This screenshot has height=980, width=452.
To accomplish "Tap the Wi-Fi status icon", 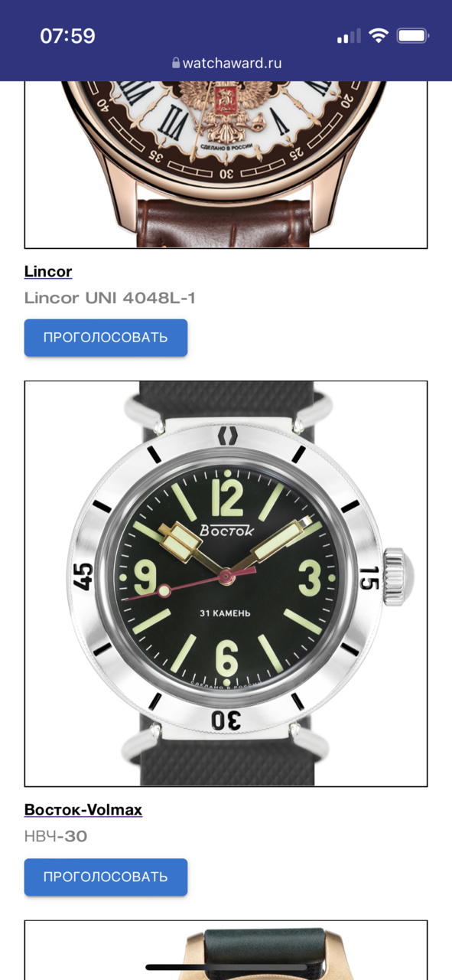I will click(x=378, y=35).
